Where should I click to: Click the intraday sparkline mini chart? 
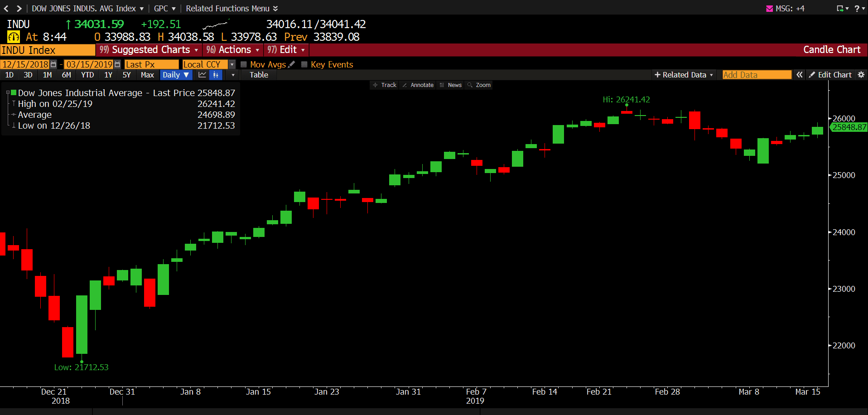(216, 24)
